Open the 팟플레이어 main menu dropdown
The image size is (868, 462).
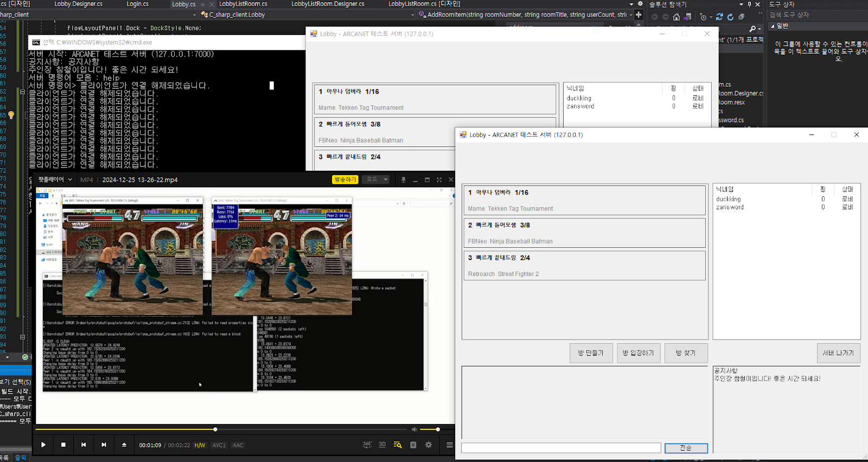click(x=55, y=179)
